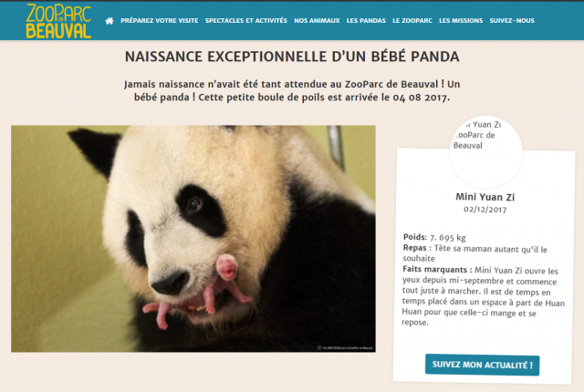Click the Naissance exceptionnelle d'un bébé panda title
The image size is (584, 392).
[292, 57]
